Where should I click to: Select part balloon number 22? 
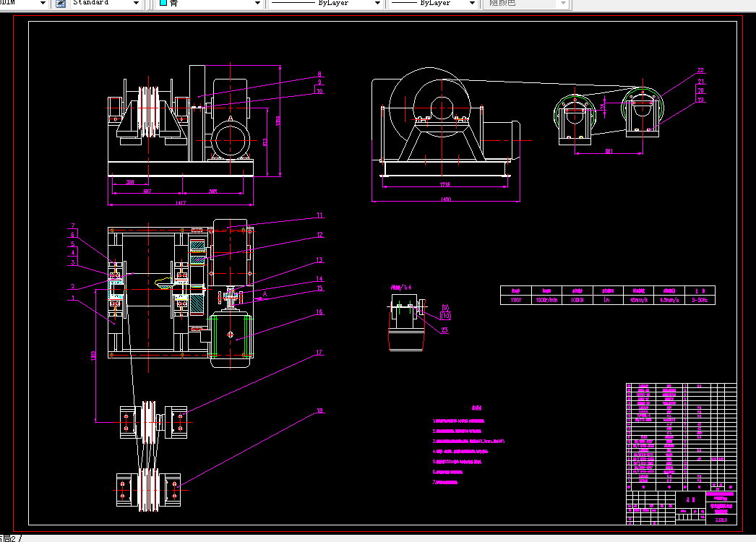700,70
